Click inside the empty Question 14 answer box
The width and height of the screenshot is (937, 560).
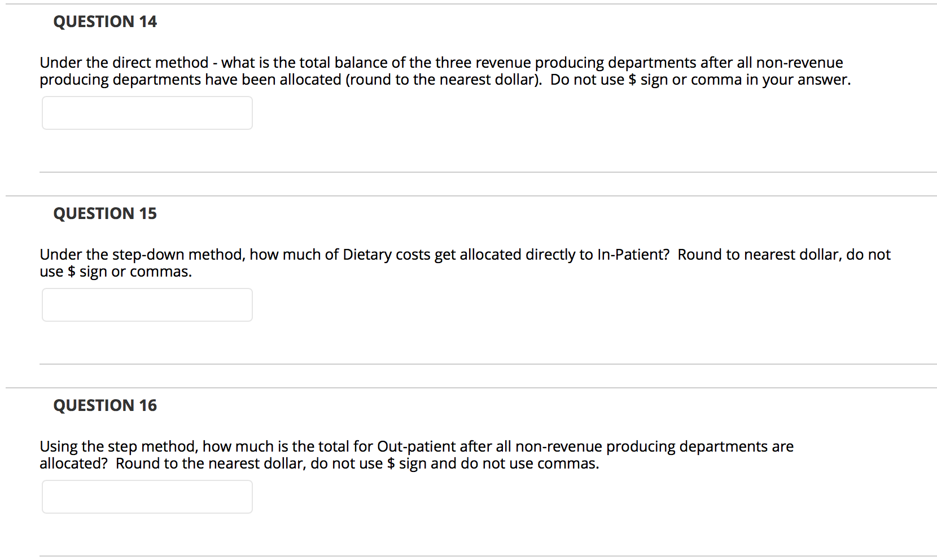146,112
